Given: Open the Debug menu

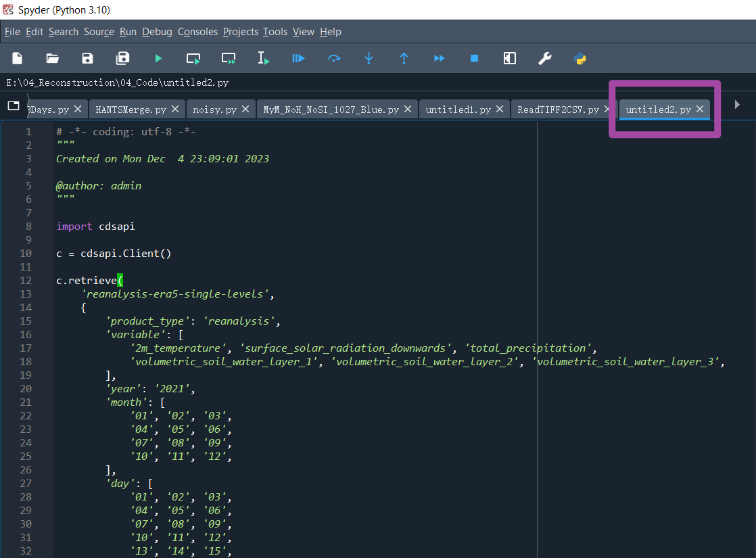Looking at the screenshot, I should [x=157, y=32].
